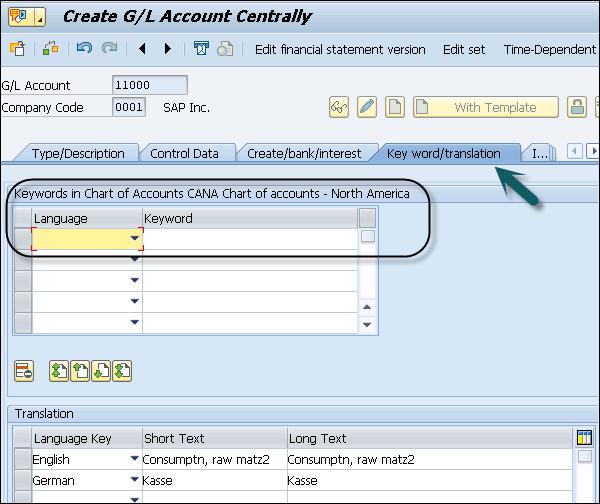Click the first page double up-arrow icon
The width and height of the screenshot is (600, 504).
click(x=59, y=371)
